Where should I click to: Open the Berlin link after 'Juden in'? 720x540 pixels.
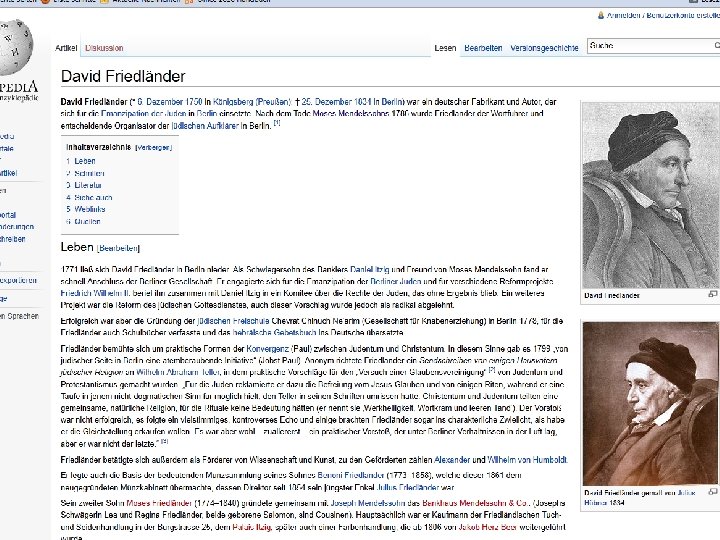[207, 113]
